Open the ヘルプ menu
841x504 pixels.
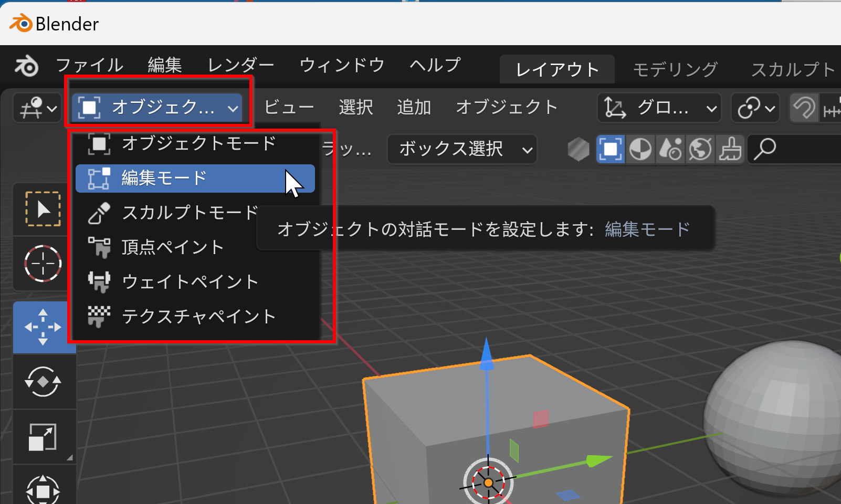click(x=435, y=65)
